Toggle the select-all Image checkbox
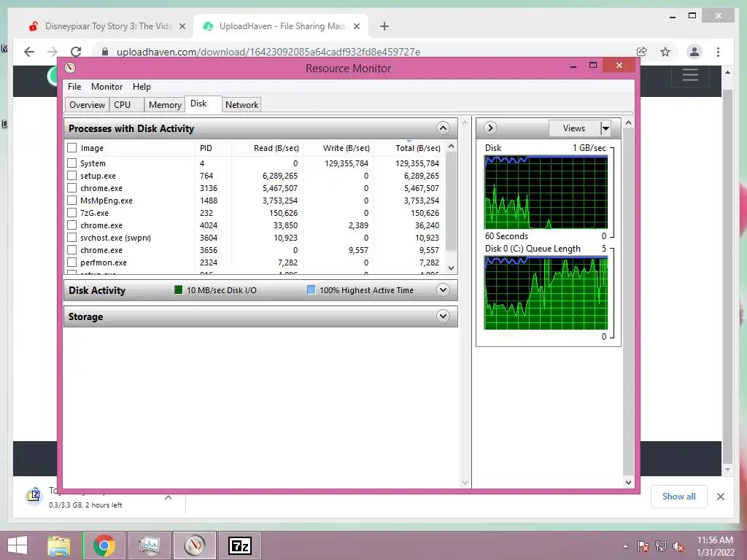Screen dimensions: 747x560 (72, 147)
